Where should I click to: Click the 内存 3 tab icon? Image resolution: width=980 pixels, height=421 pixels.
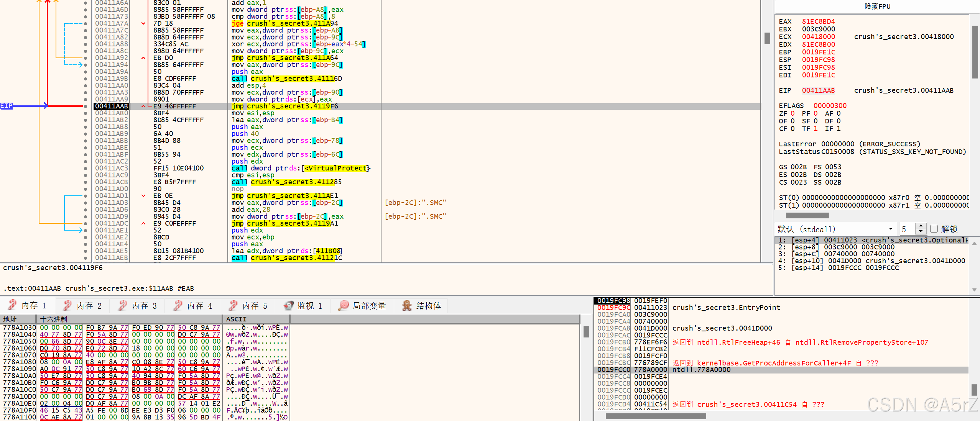tap(123, 305)
